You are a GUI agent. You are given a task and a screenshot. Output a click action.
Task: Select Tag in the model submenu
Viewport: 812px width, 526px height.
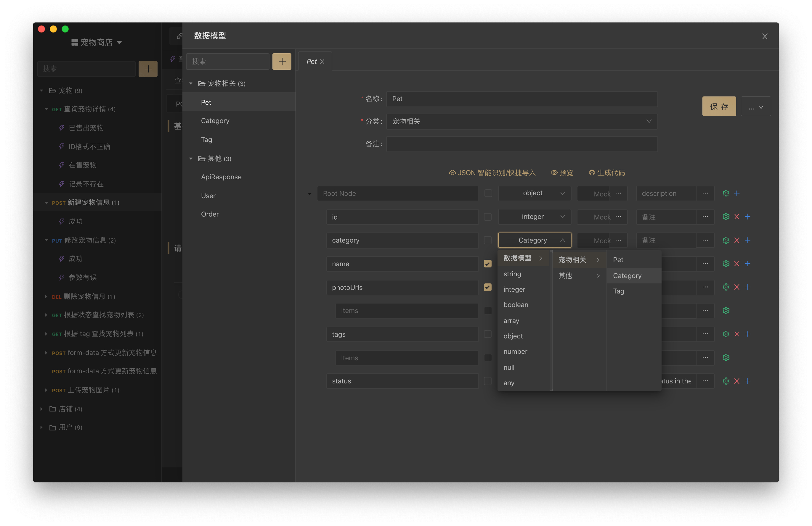pos(618,291)
